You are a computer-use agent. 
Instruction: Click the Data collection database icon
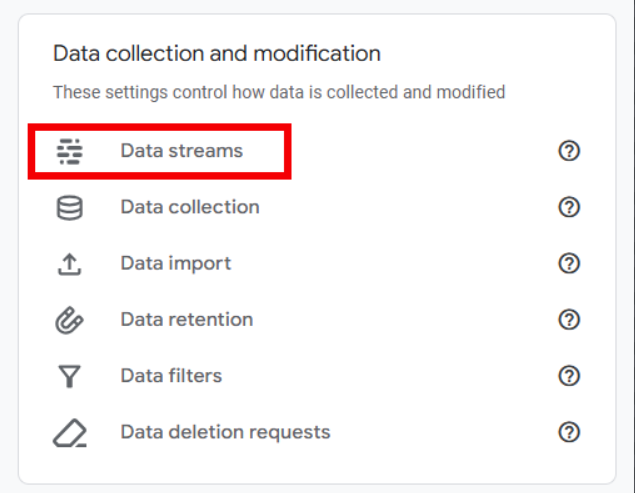point(70,208)
